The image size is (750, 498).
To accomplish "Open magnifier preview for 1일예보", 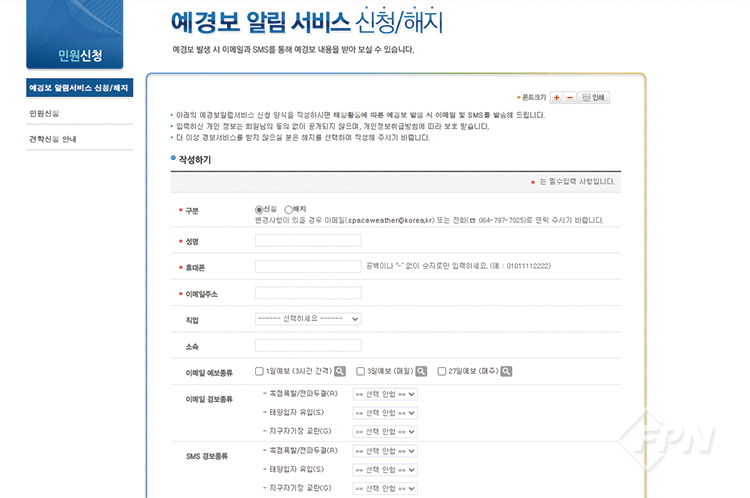I will [x=340, y=371].
